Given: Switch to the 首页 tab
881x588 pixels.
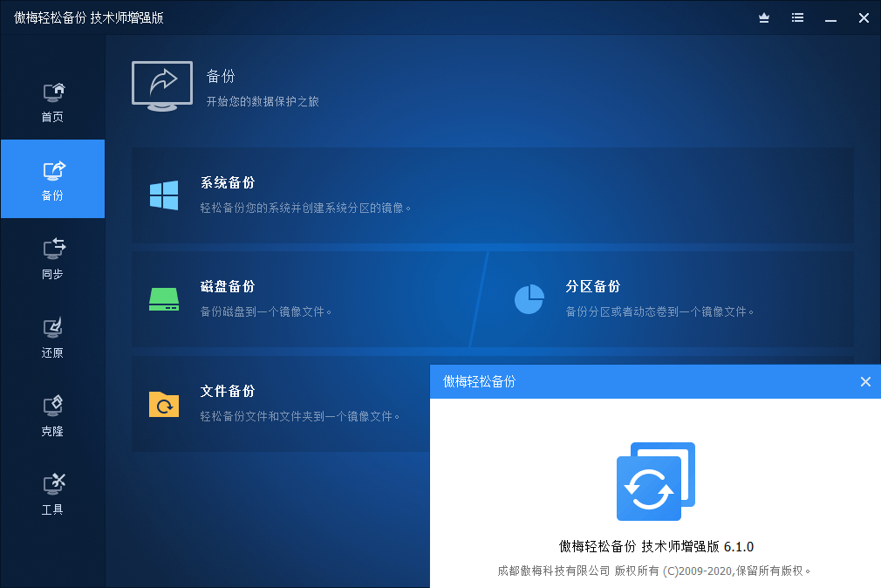Looking at the screenshot, I should (x=52, y=99).
